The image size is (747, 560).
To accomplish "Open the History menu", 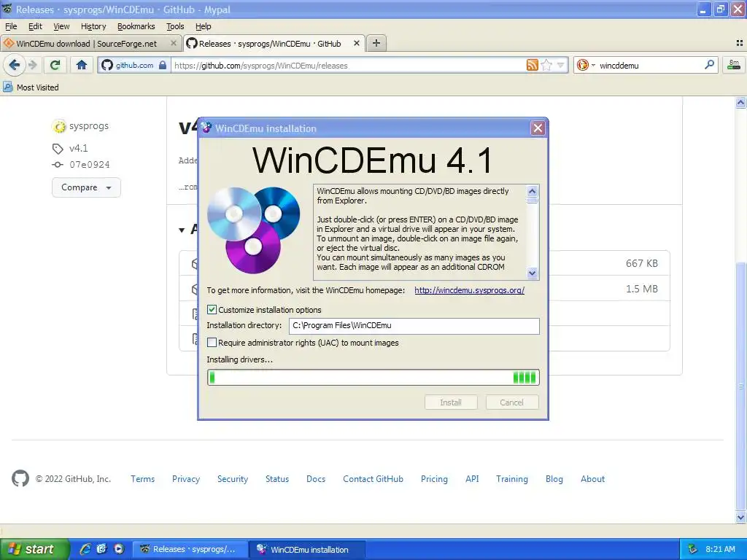I will pyautogui.click(x=93, y=26).
